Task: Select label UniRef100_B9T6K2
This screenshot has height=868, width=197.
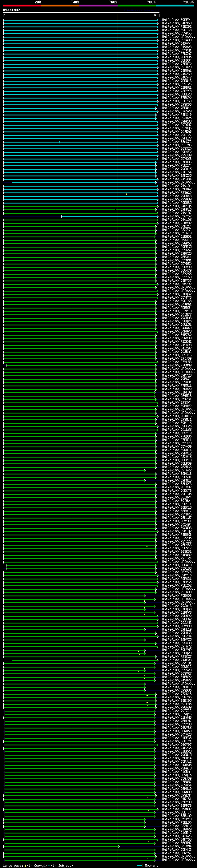Action: 177,470
